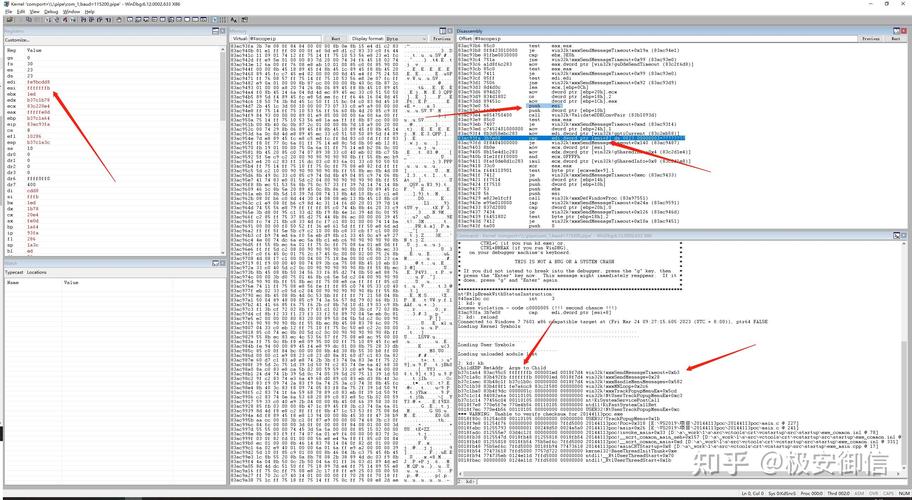Open the Command window via toolbar icon

pos(130,20)
